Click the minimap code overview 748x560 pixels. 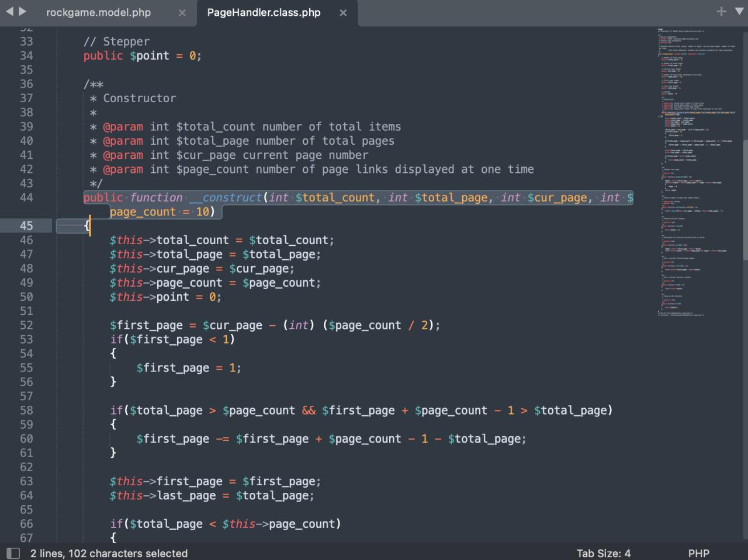(x=697, y=172)
